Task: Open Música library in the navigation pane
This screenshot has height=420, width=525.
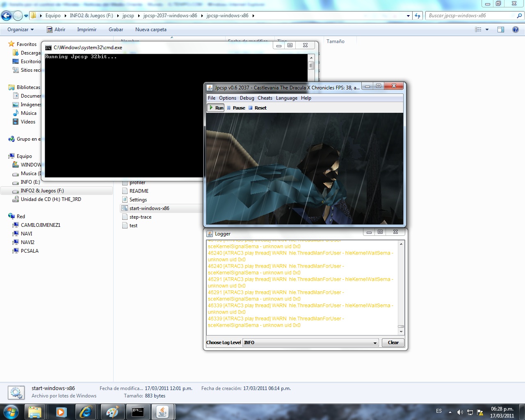Action: (29, 113)
